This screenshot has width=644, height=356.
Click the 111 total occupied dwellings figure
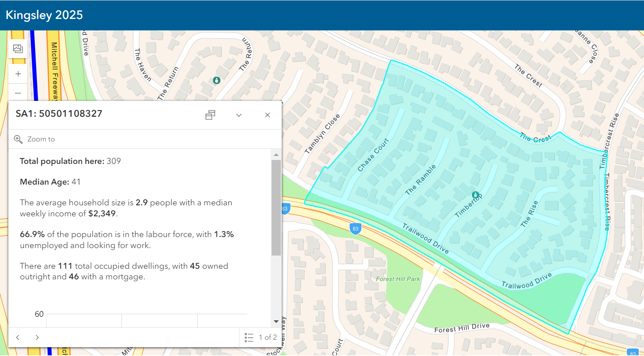[64, 266]
